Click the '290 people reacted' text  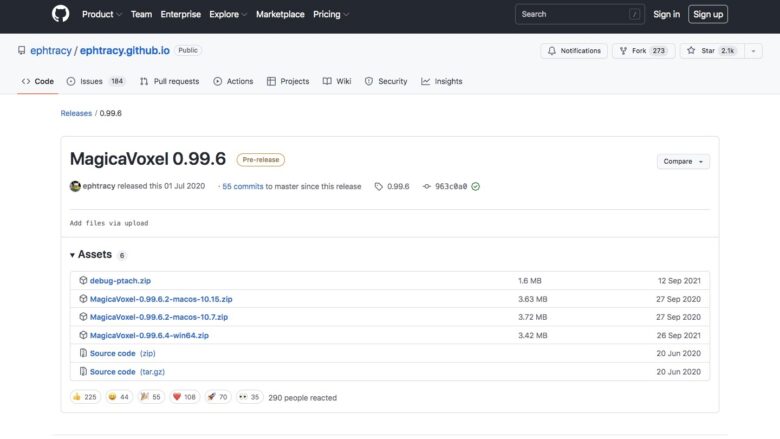point(302,398)
